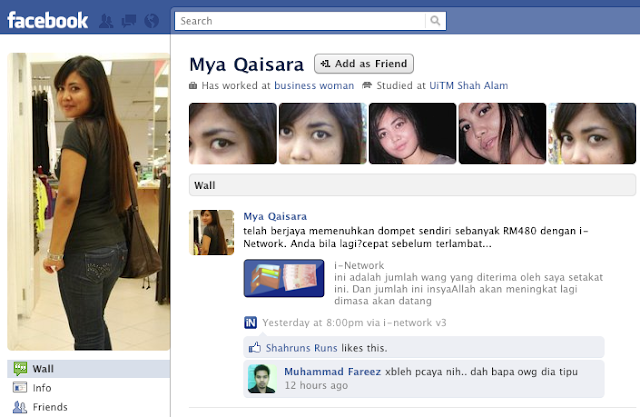Screen dimensions: 640x417
Task: Open the business woman workplace link
Action: tap(314, 85)
